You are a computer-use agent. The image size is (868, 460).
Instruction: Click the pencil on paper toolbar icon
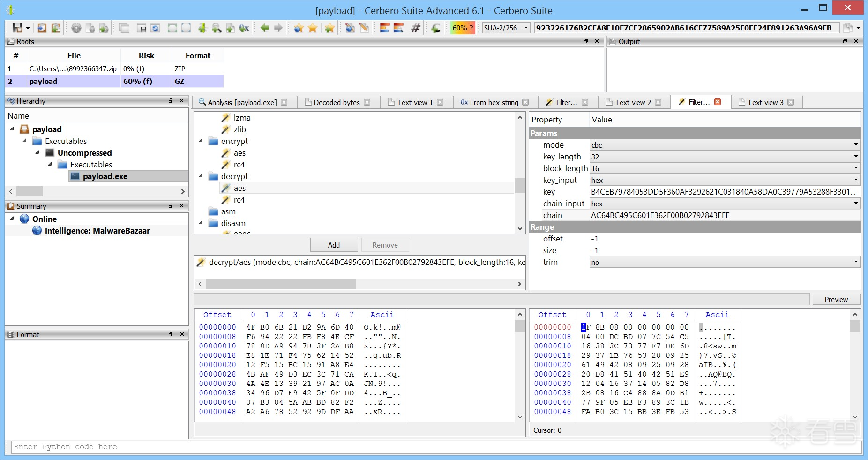click(x=364, y=28)
